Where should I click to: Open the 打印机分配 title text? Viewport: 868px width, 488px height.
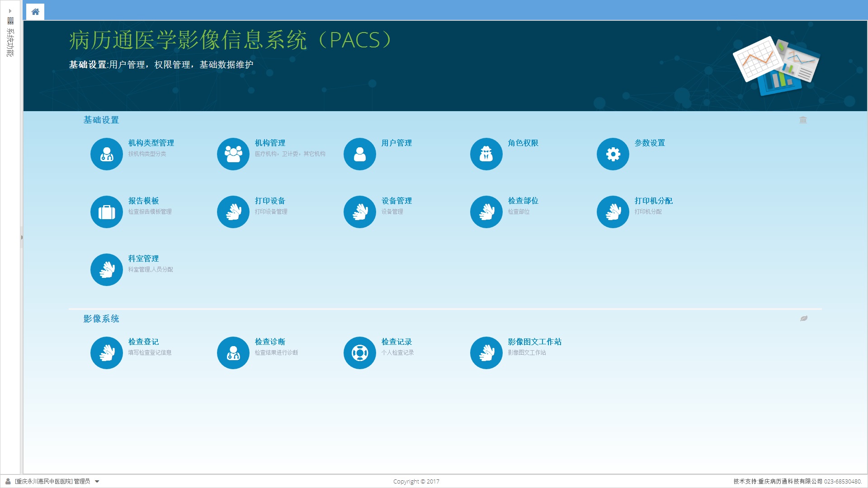(x=653, y=201)
